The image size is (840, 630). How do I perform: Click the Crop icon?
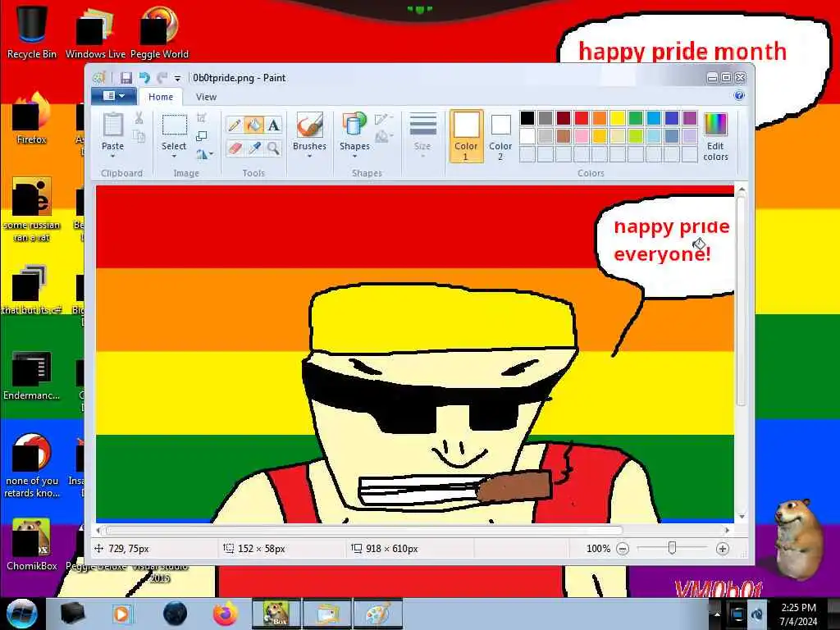pyautogui.click(x=202, y=118)
